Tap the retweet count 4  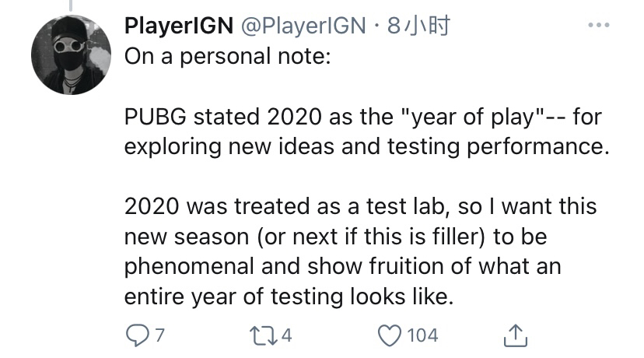[x=287, y=335]
